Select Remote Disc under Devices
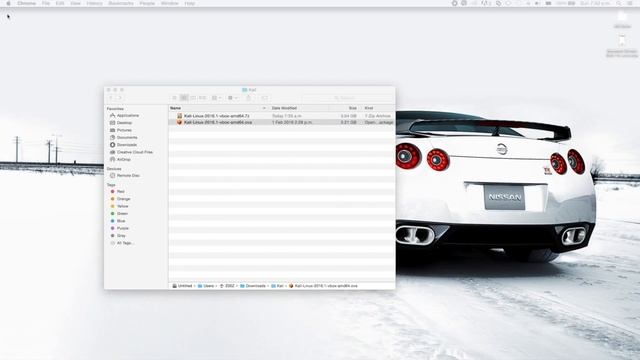The image size is (640, 360). [x=125, y=176]
